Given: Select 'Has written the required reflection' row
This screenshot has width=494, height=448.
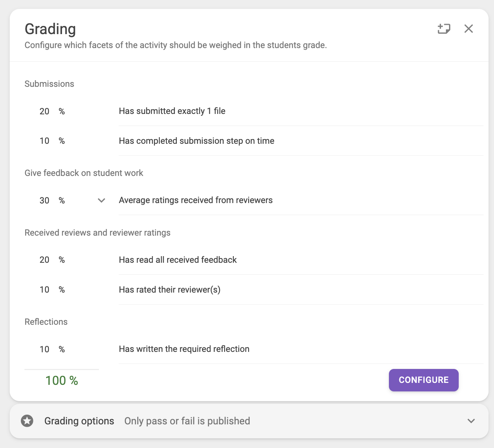Looking at the screenshot, I should 184,349.
